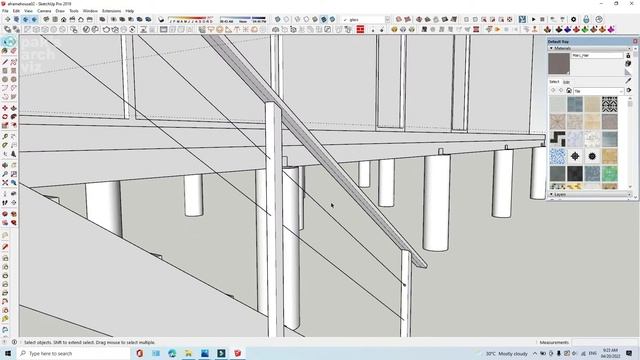
Task: Select the Pan tool
Action: (13, 165)
